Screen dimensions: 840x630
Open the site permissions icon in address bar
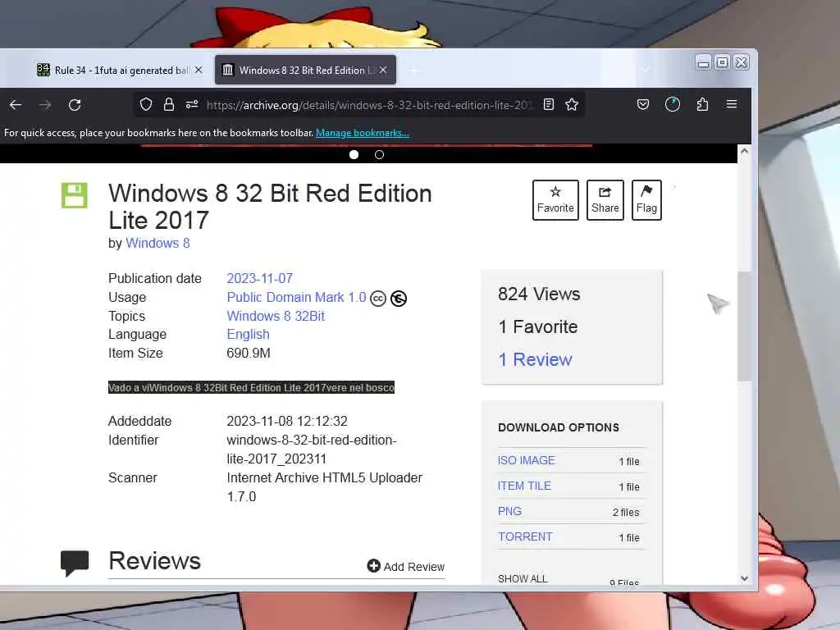[x=192, y=104]
